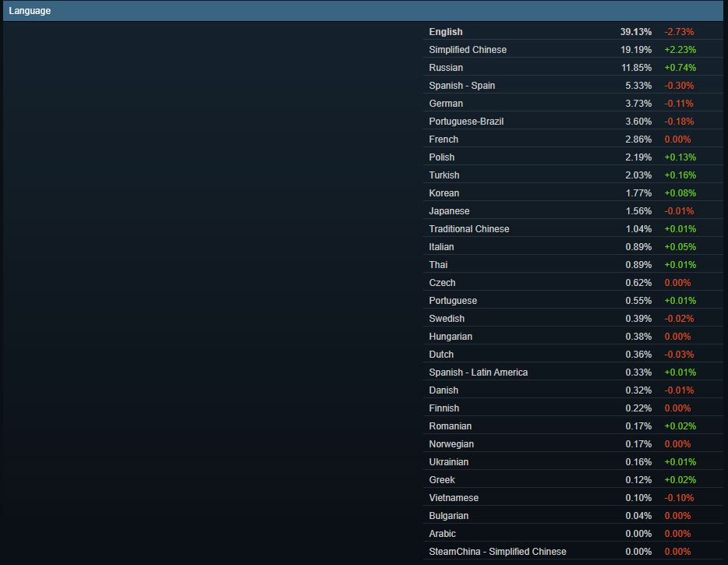
Task: Click German share value 3.73%
Action: click(x=638, y=104)
